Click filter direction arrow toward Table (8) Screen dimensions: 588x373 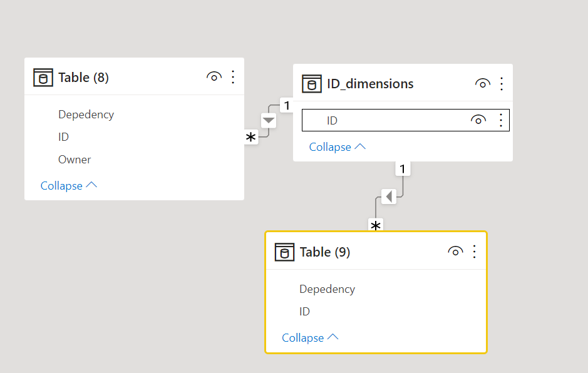point(269,120)
